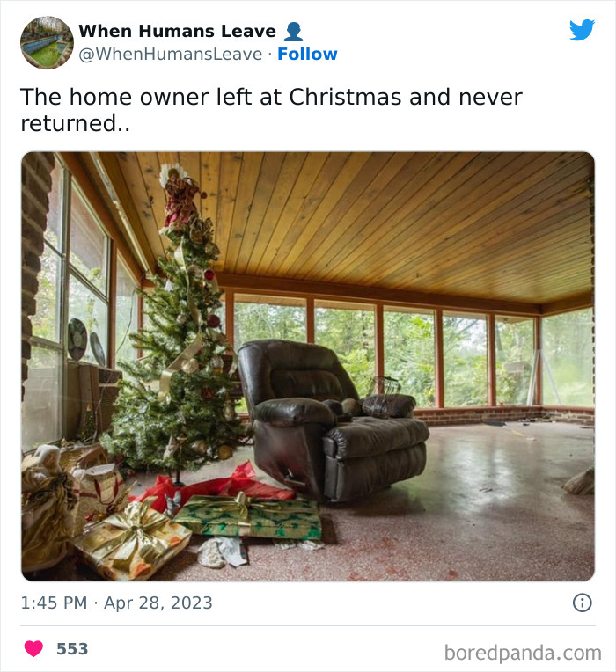The height and width of the screenshot is (672, 616).
Task: Open the When Humans Leave display name
Action: pyautogui.click(x=178, y=32)
